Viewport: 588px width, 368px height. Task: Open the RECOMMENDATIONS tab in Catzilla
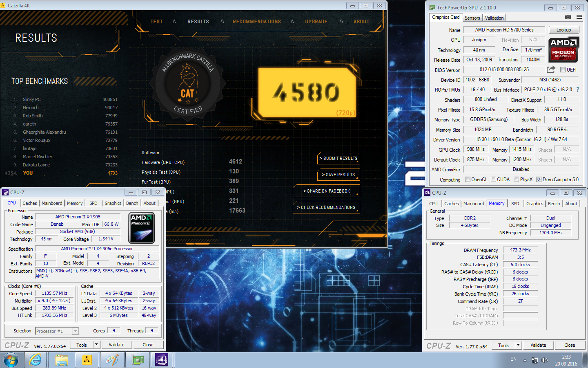click(257, 22)
